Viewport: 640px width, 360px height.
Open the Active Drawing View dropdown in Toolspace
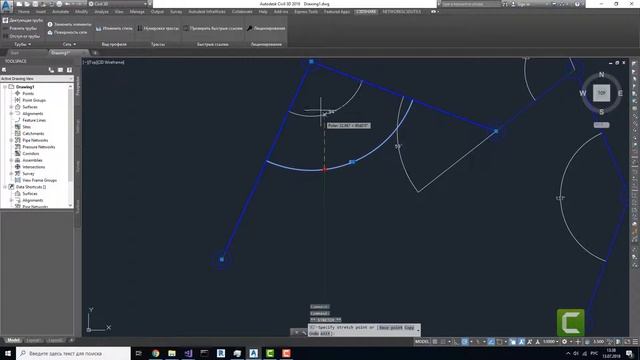point(37,78)
